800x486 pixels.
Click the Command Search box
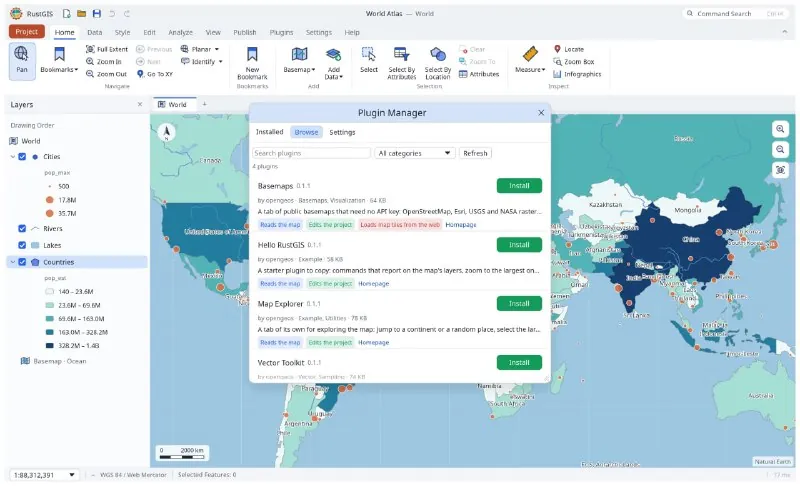tap(735, 14)
